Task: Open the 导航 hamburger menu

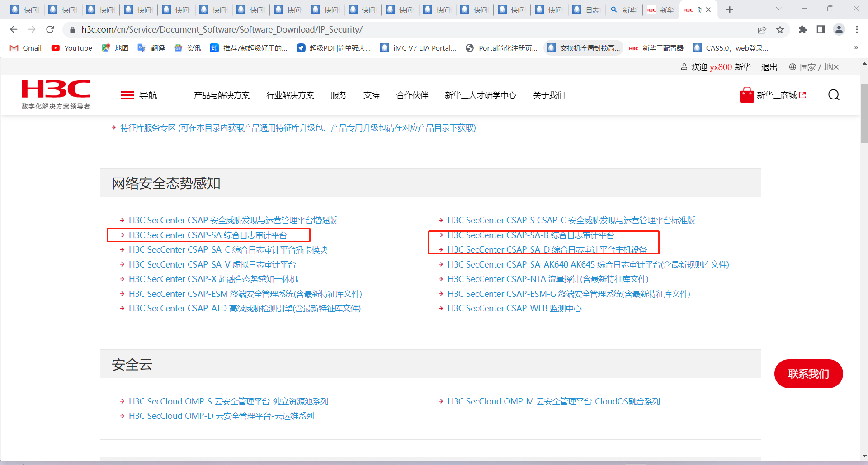Action: point(139,95)
